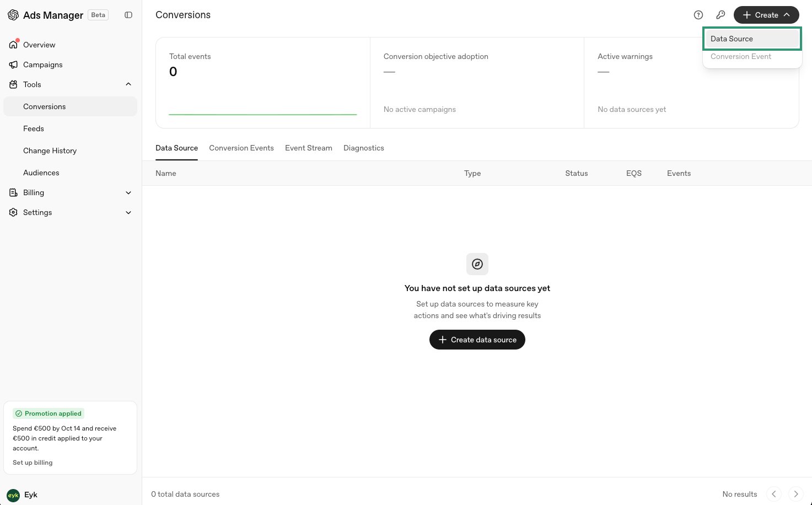Click the Beta badge label

point(98,15)
